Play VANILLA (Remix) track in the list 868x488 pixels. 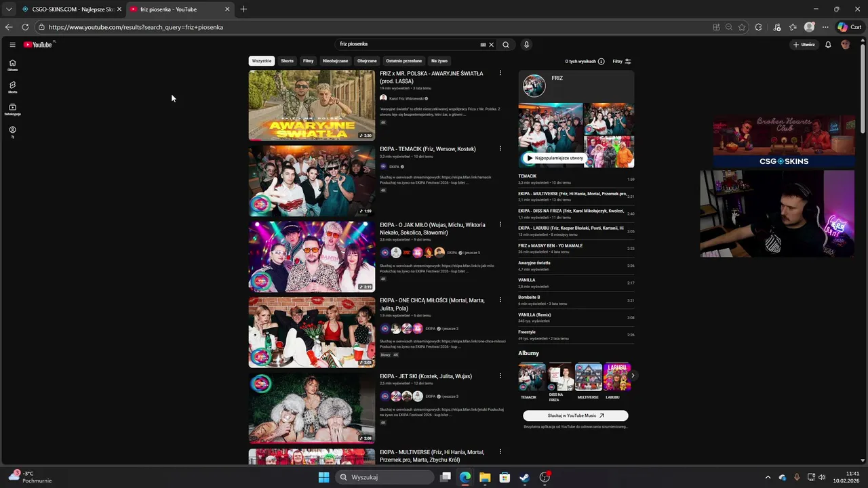(576, 318)
